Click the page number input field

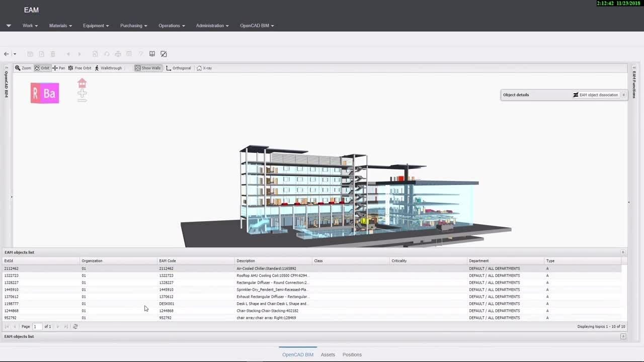(x=37, y=326)
